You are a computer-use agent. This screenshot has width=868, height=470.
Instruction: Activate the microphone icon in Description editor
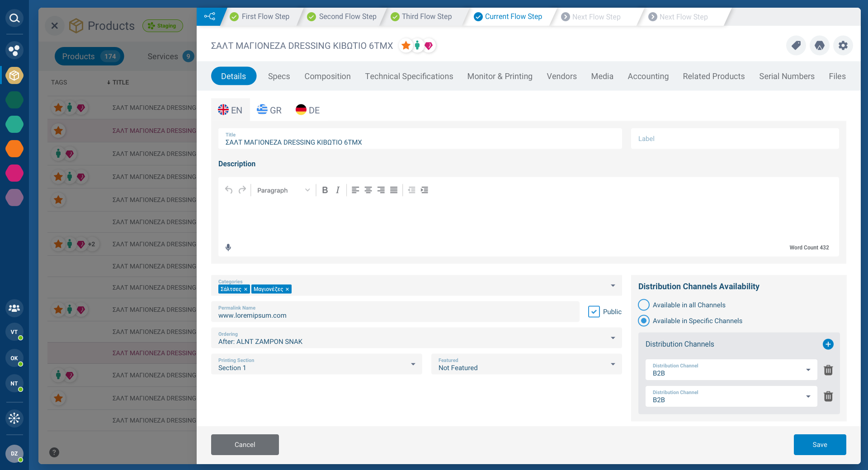[x=228, y=247]
